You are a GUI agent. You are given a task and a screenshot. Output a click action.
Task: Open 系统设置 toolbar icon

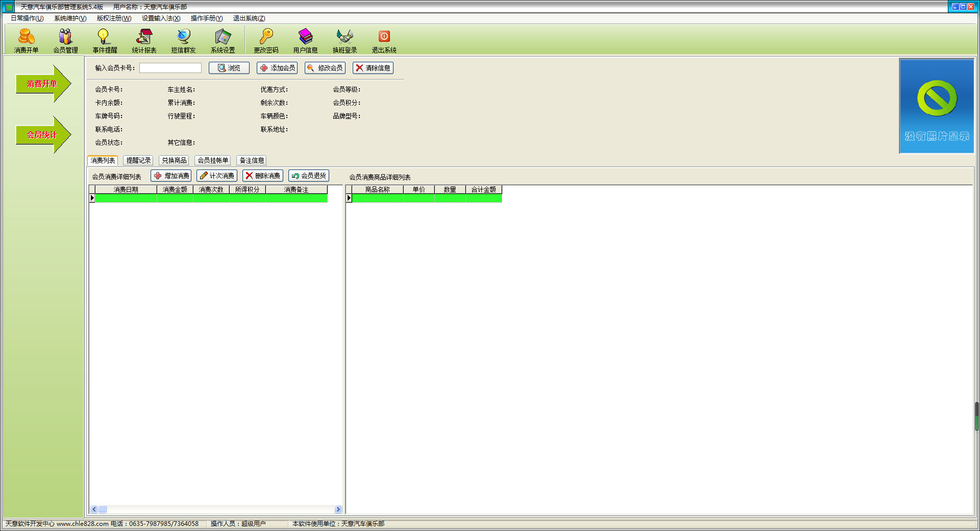pyautogui.click(x=223, y=36)
